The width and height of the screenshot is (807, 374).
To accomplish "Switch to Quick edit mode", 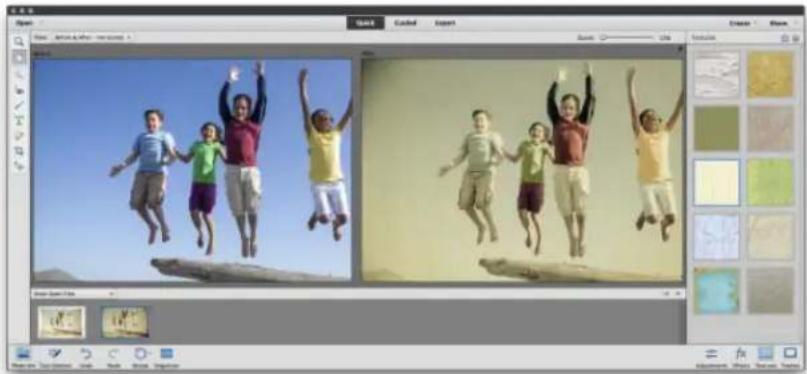I will point(365,23).
